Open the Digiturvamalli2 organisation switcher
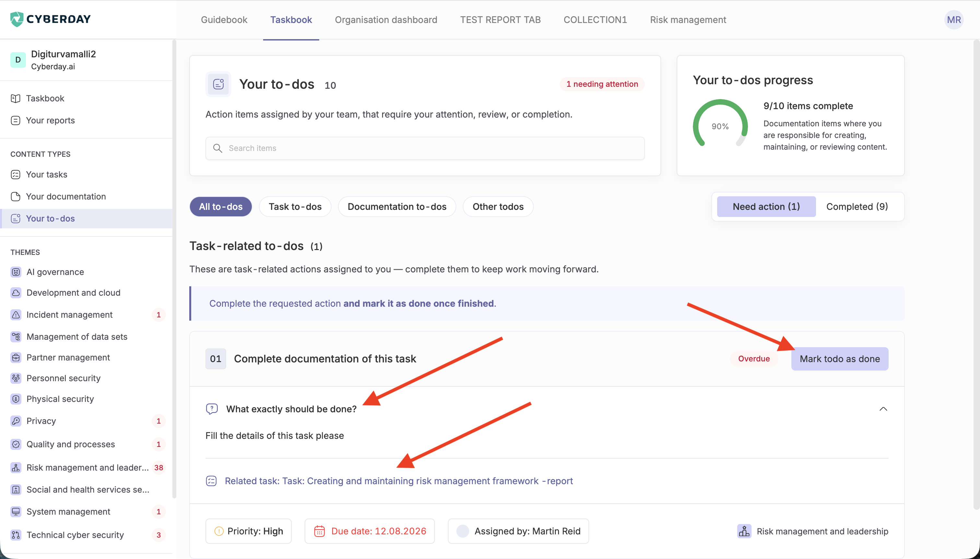 87,60
